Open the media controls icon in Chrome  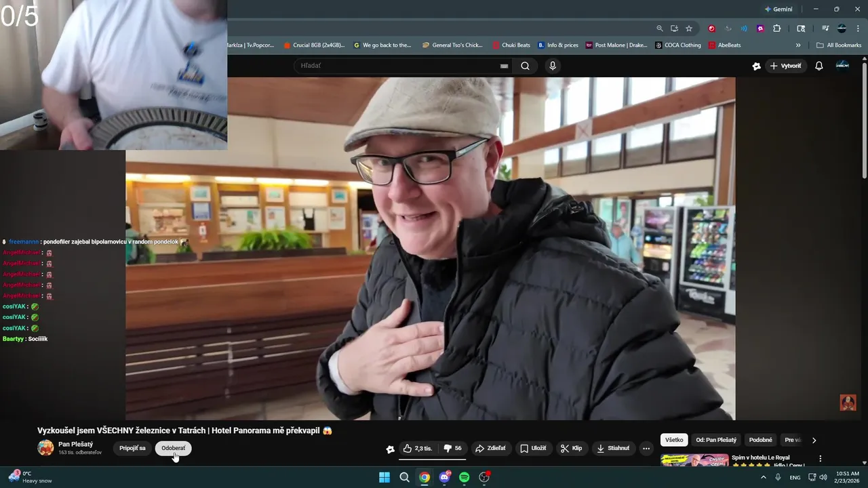tap(825, 28)
